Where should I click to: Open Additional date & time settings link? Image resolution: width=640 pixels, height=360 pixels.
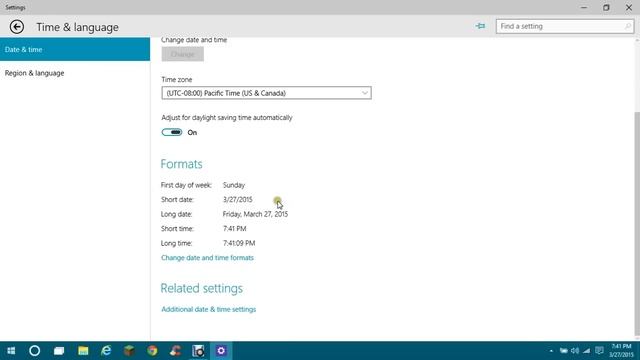209,309
